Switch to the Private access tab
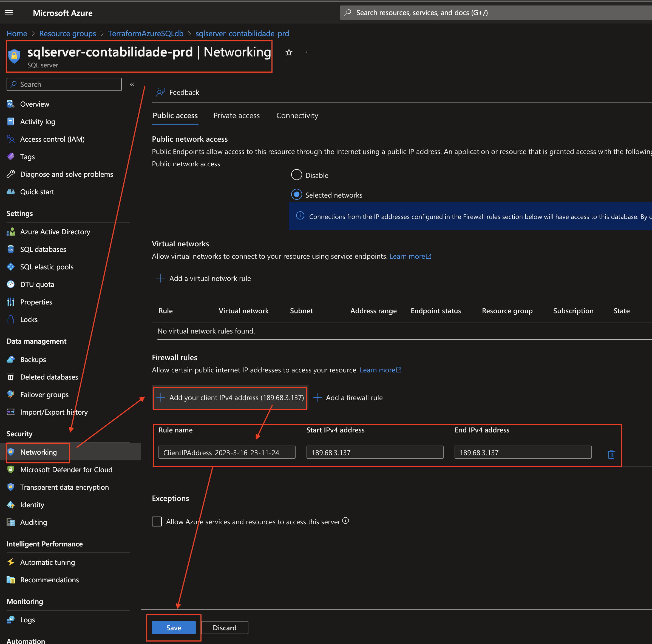Image resolution: width=652 pixels, height=644 pixels. [x=237, y=116]
